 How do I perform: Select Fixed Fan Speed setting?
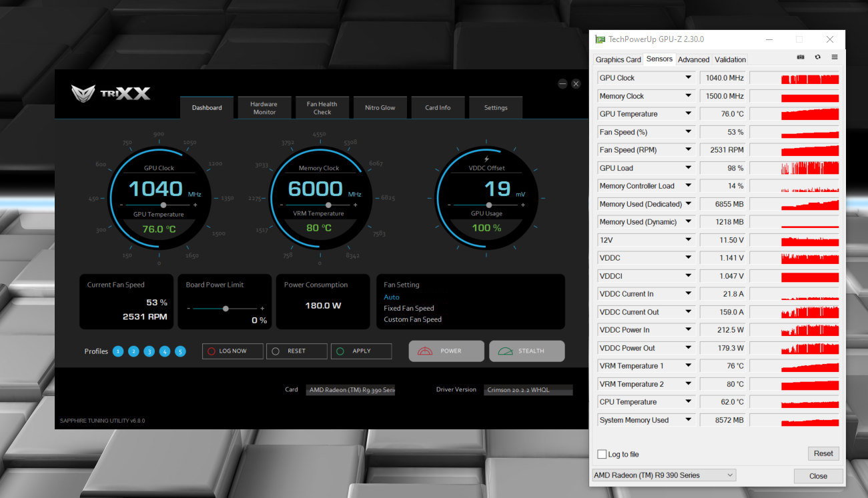[x=409, y=308]
